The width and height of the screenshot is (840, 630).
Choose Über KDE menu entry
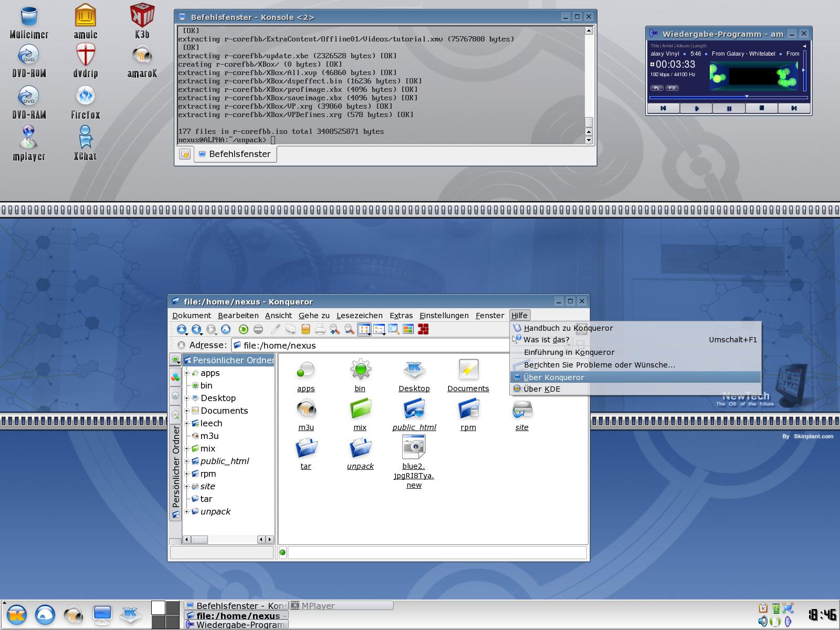[x=635, y=389]
